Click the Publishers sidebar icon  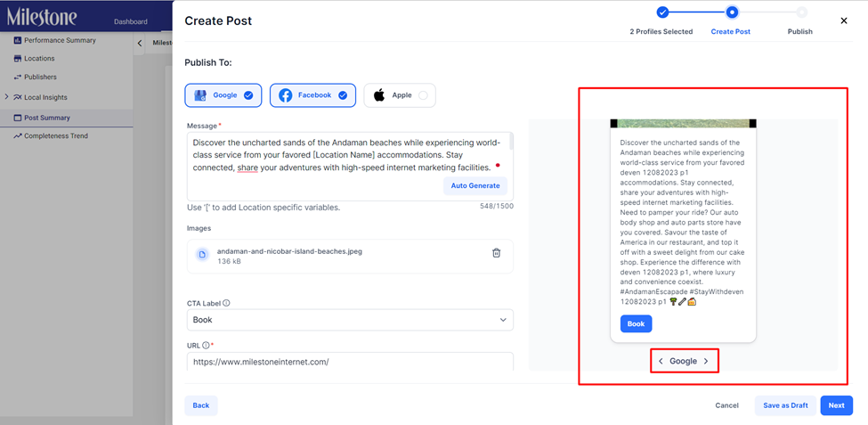tap(17, 77)
